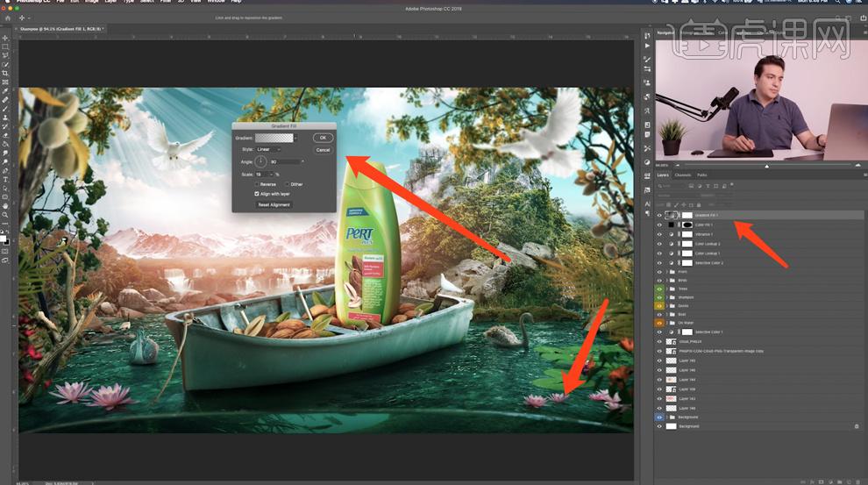
Task: Toggle visibility of the Trees group
Action: [659, 289]
